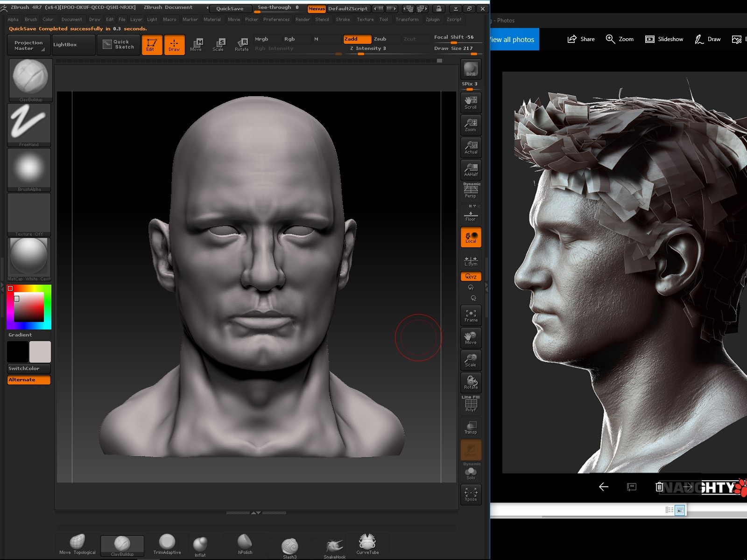Toggle XYZ symmetry mode
Viewport: 747px width, 560px height.
(x=470, y=276)
